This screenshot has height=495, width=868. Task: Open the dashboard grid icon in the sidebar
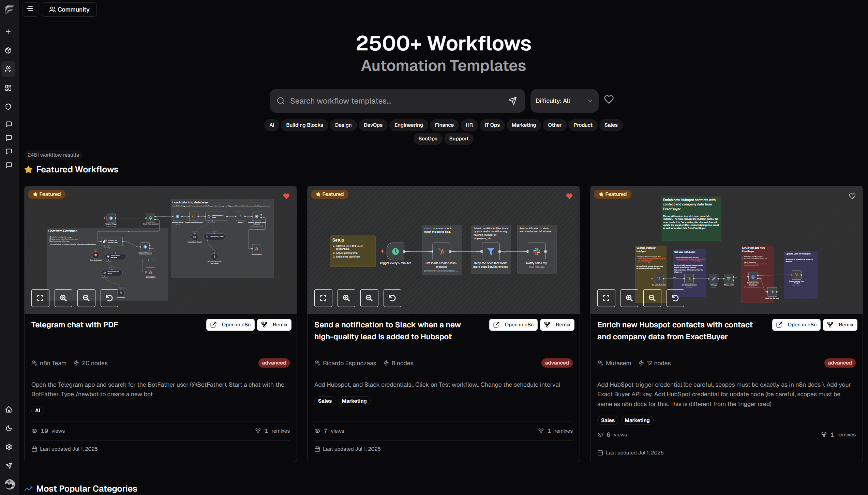point(9,88)
